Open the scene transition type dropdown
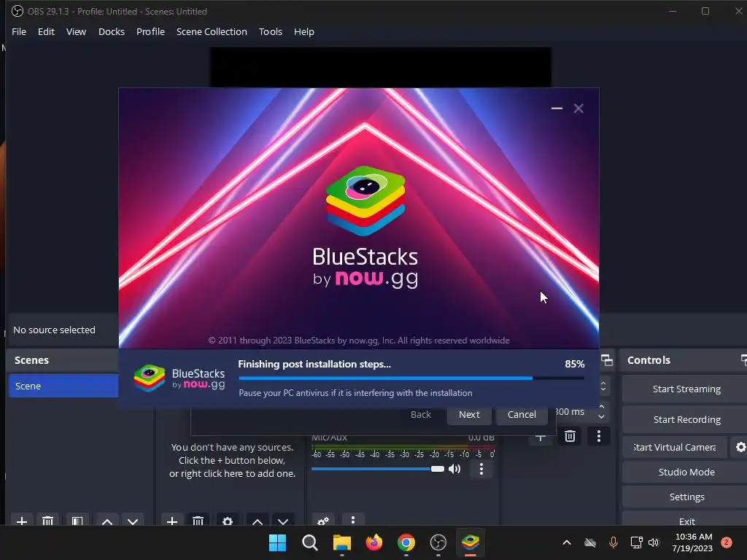747x560 pixels. click(603, 386)
